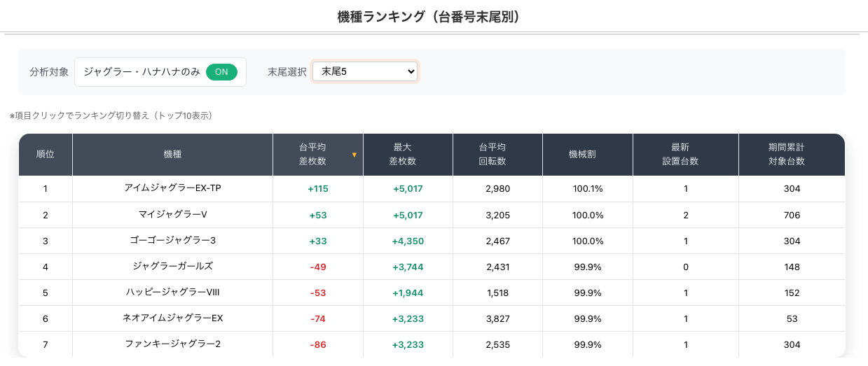The image size is (868, 366).
Task: Sort ranking by 最新設置台数 column header
Action: [x=685, y=155]
